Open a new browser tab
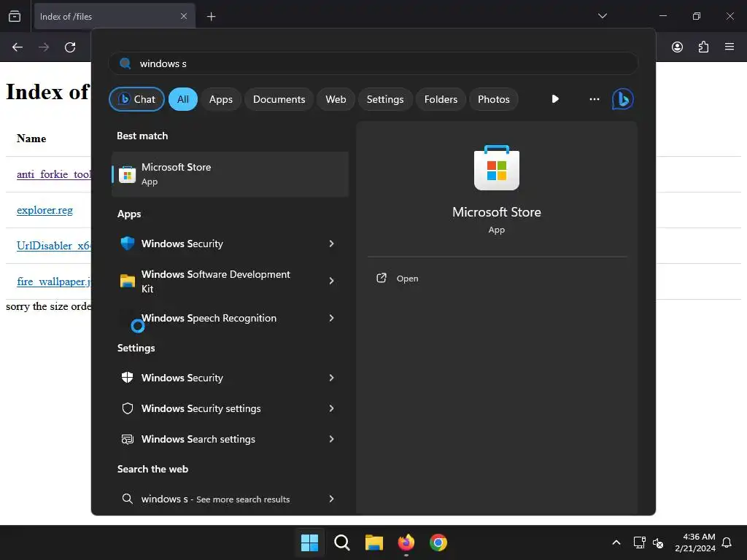 pos(211,17)
